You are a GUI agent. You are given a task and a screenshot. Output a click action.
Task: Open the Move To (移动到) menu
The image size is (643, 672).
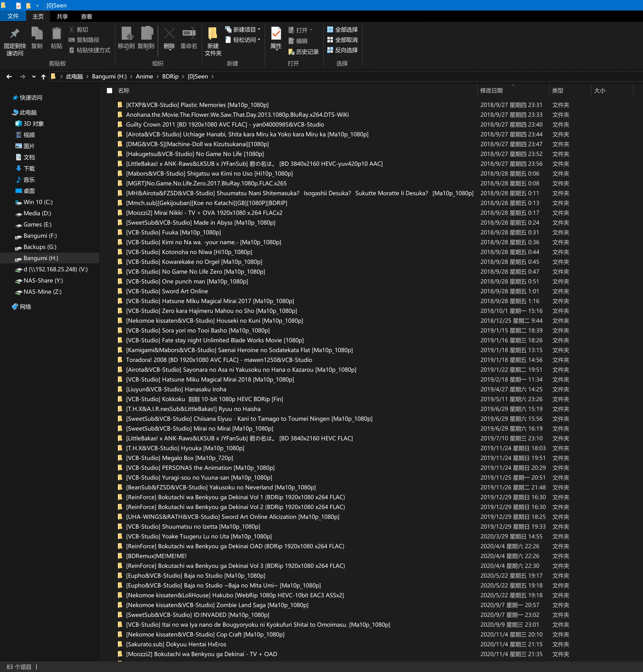(127, 38)
